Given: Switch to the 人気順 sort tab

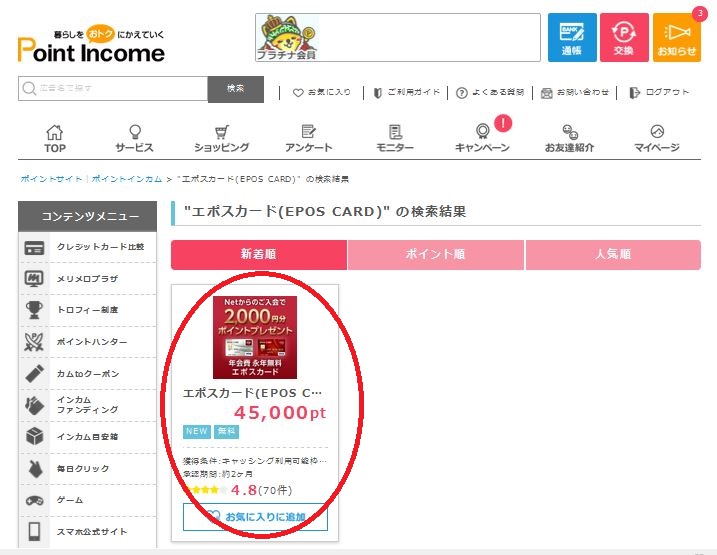Looking at the screenshot, I should coord(613,255).
